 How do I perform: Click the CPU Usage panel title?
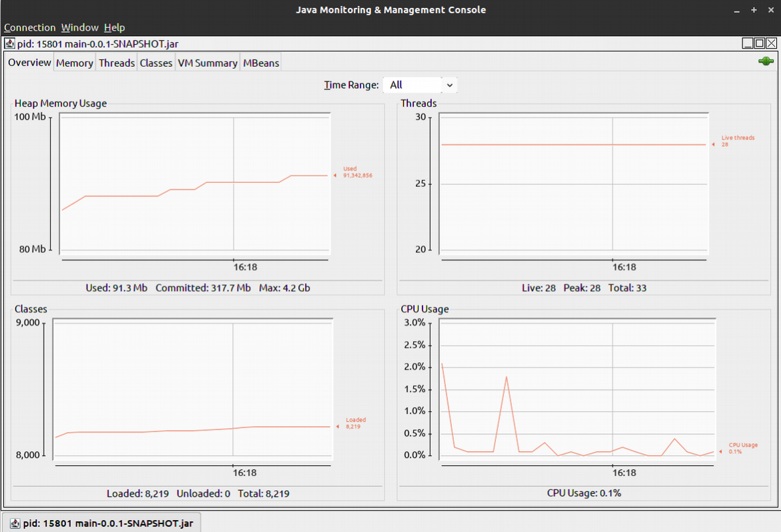point(425,309)
